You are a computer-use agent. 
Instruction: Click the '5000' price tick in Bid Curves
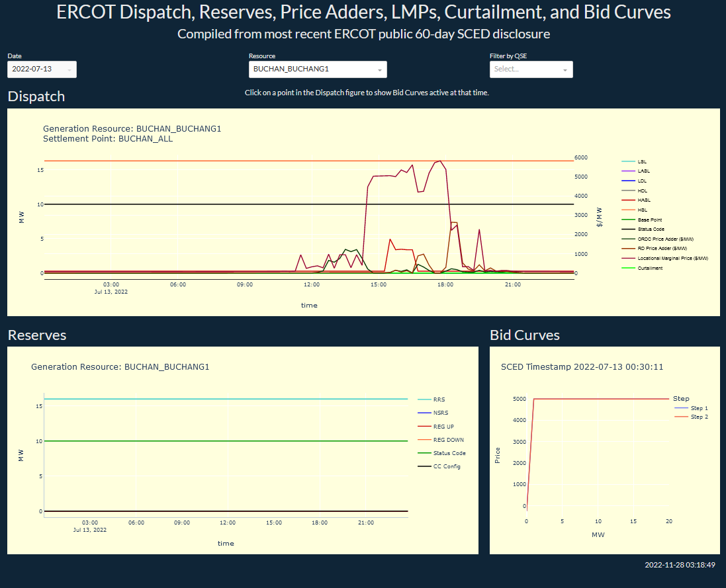520,399
